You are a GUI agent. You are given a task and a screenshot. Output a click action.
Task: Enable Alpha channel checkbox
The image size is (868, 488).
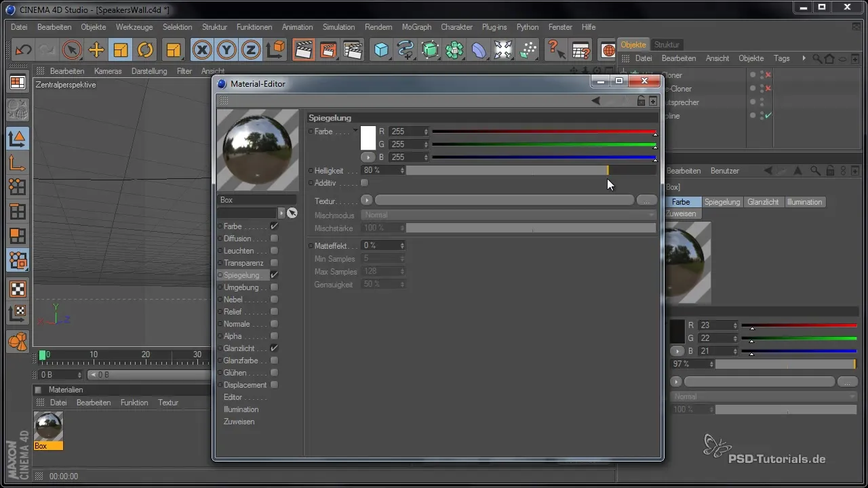(274, 336)
